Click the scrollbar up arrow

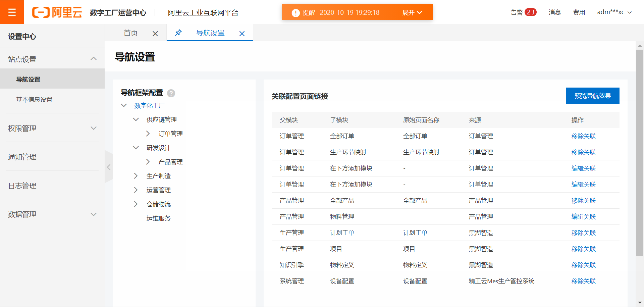[x=640, y=45]
